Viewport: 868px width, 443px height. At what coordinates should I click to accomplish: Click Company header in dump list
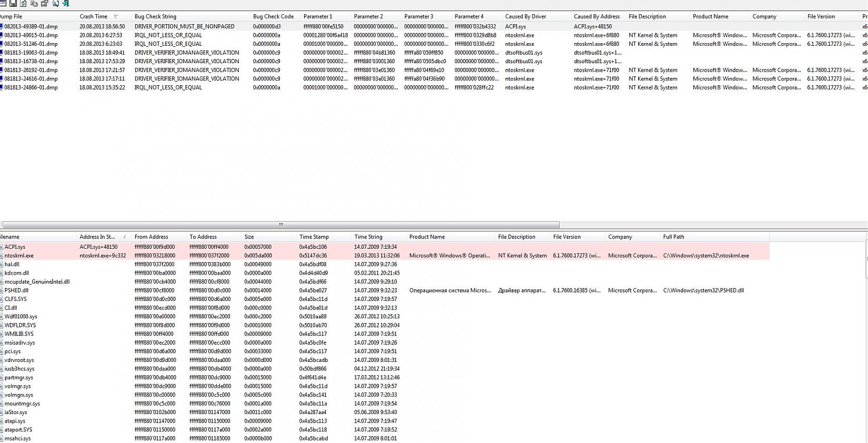pos(777,16)
